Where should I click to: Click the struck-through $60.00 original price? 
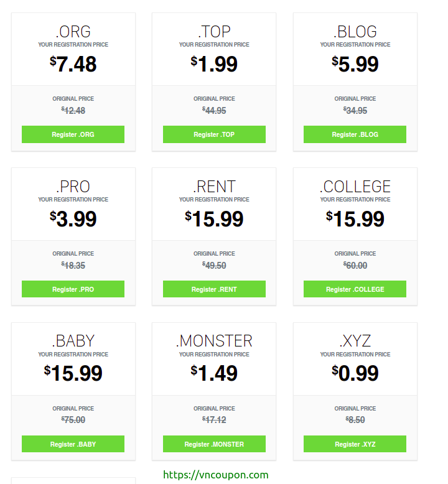coord(355,265)
